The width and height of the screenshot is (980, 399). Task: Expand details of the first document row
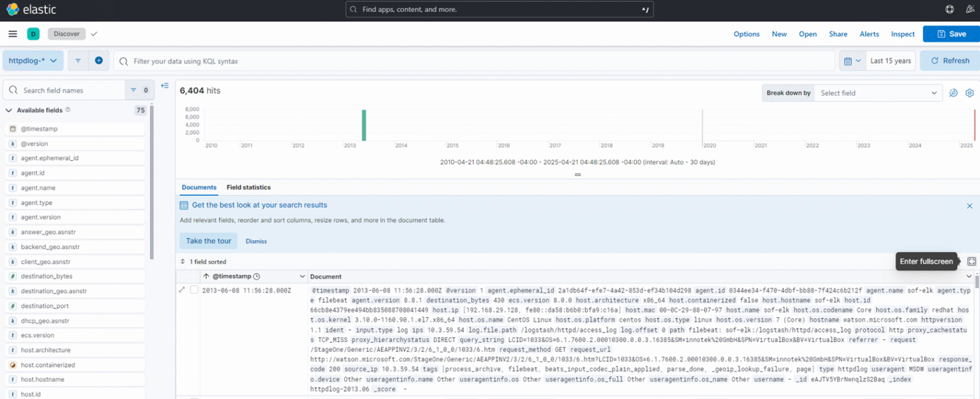183,289
